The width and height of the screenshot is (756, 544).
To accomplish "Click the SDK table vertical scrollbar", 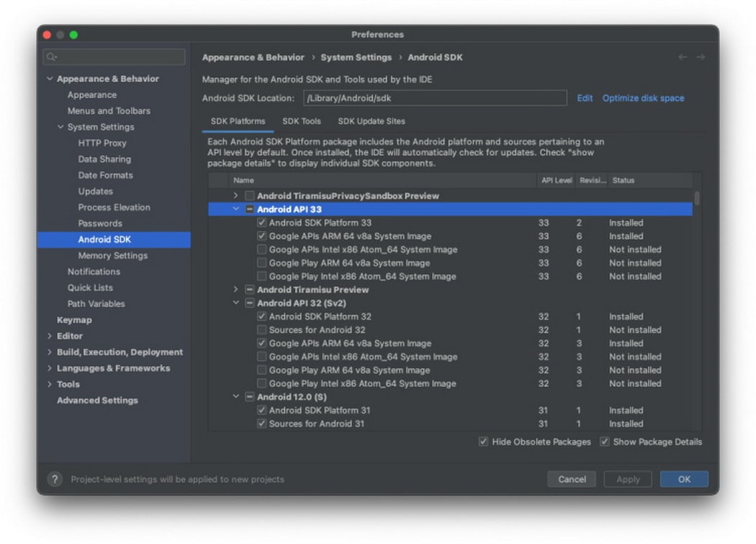I will pyautogui.click(x=697, y=198).
